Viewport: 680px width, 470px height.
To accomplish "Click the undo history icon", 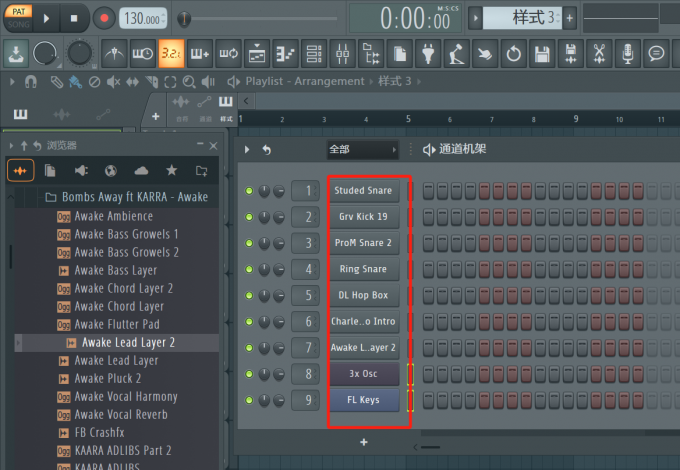I will point(513,54).
